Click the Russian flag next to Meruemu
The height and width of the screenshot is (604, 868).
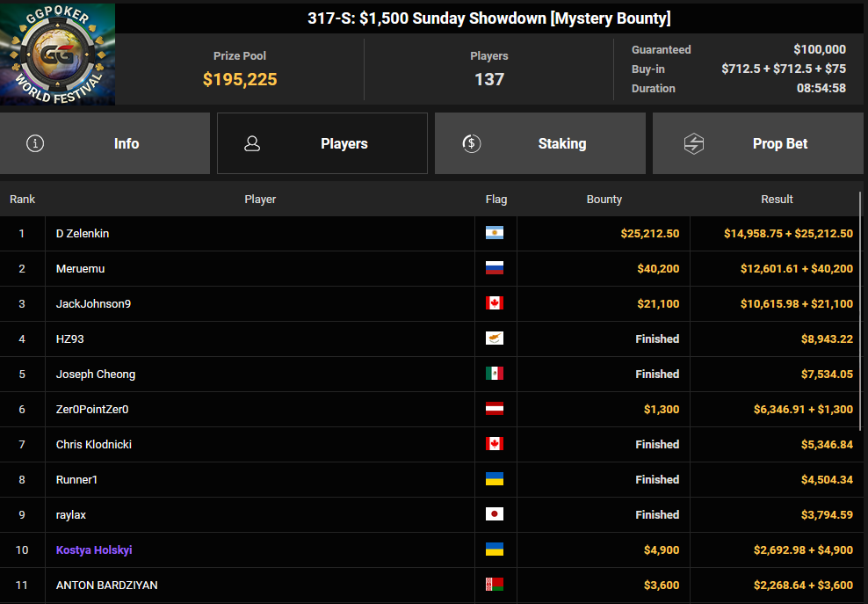pyautogui.click(x=495, y=269)
